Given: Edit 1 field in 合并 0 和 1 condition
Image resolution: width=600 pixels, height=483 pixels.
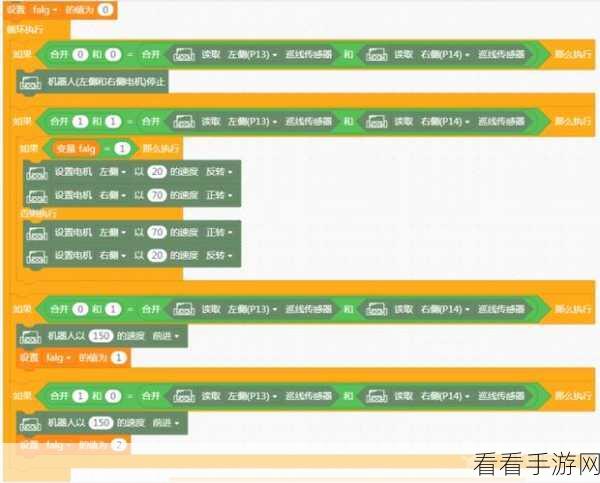Looking at the screenshot, I should (113, 309).
